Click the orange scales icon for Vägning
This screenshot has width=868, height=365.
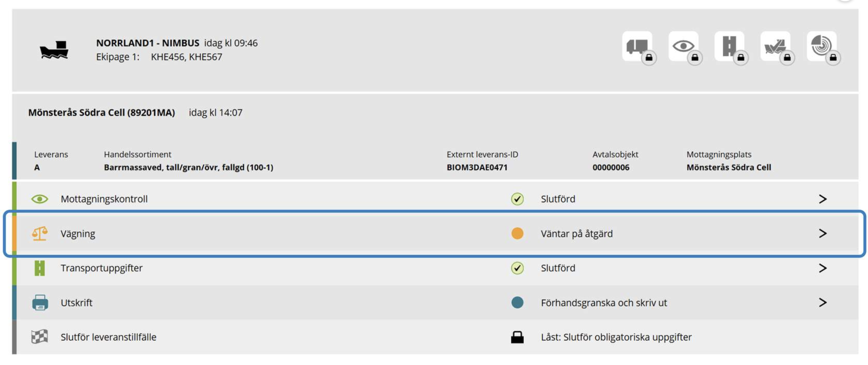tap(40, 233)
